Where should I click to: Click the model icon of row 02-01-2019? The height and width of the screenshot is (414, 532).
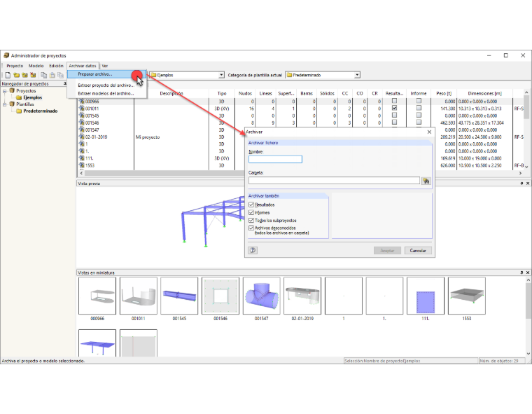pyautogui.click(x=81, y=137)
